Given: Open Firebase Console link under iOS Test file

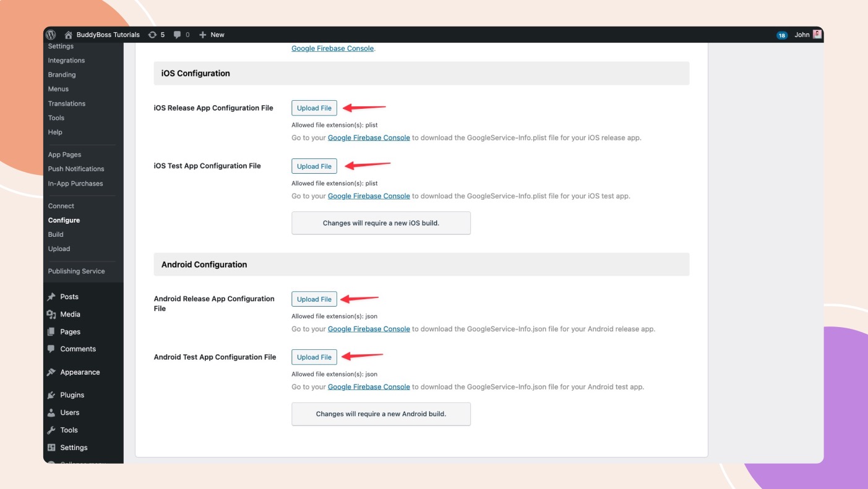Looking at the screenshot, I should click(x=369, y=196).
